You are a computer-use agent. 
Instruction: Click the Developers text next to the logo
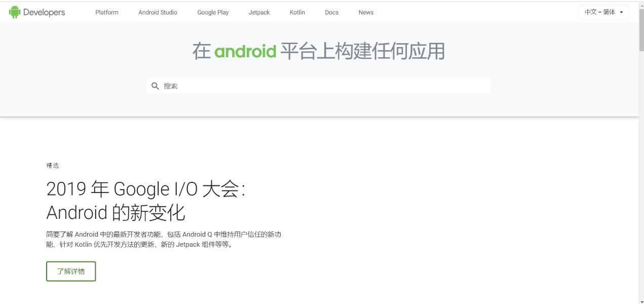coord(45,12)
